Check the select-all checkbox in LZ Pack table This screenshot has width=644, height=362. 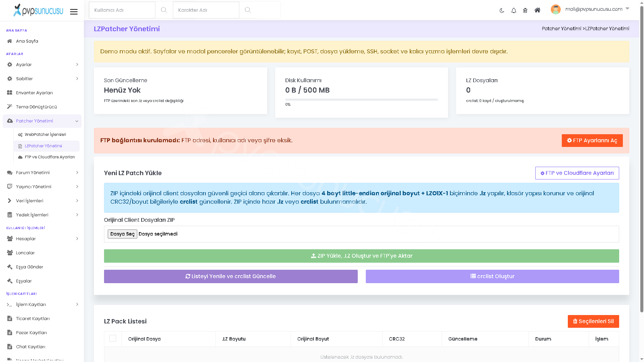113,338
